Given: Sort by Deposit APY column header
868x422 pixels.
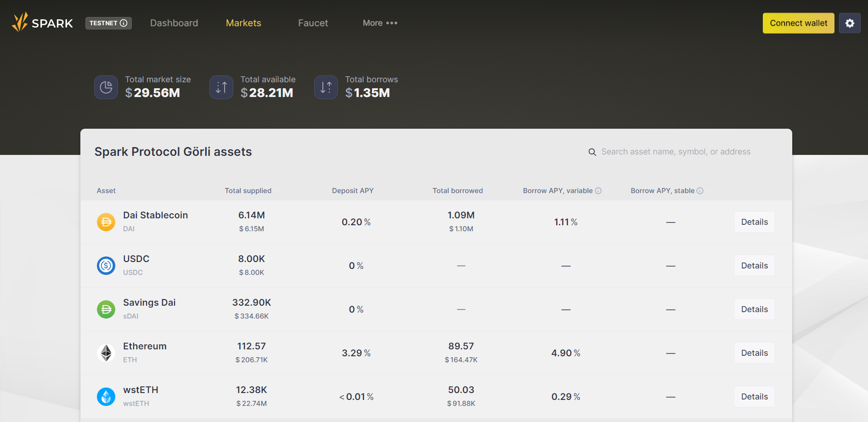Looking at the screenshot, I should coord(353,191).
